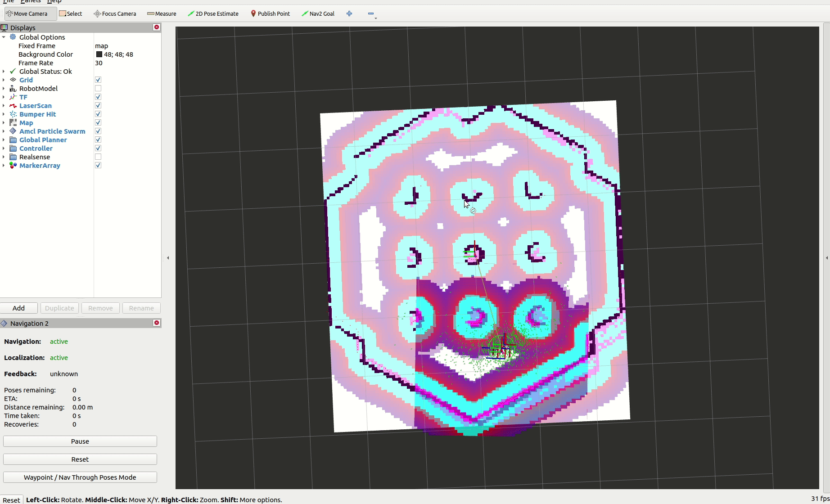Click the Displays panel monitor icon
The image size is (830, 504).
tap(5, 27)
